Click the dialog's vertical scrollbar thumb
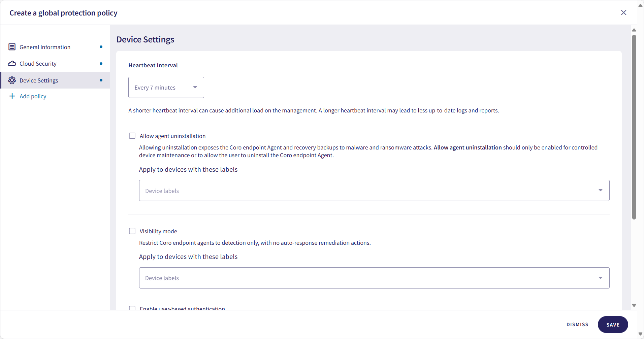The height and width of the screenshot is (339, 644). click(x=634, y=128)
